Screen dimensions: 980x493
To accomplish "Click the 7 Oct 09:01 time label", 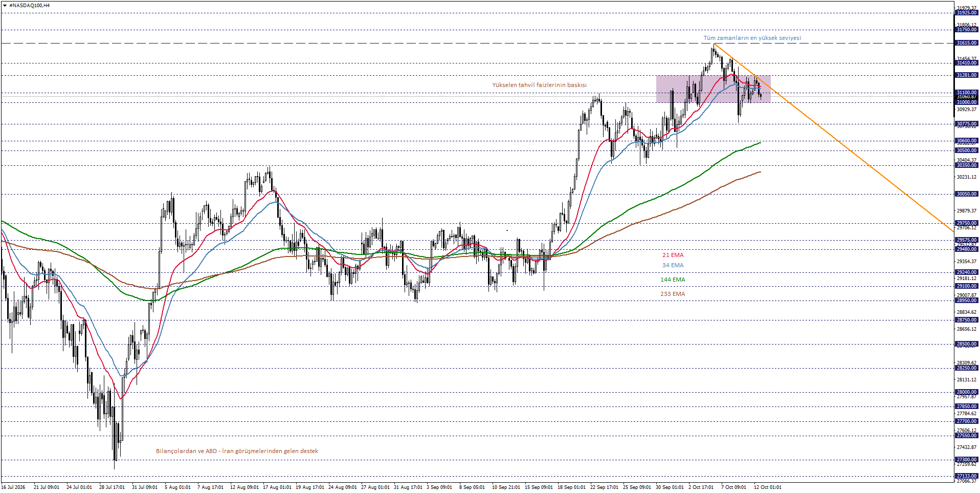I will 733,487.
